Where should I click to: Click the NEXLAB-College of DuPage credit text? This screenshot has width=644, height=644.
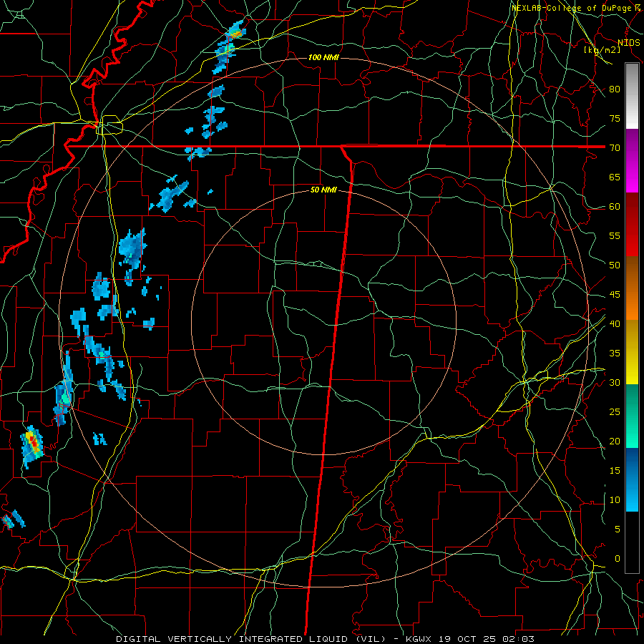pos(571,8)
